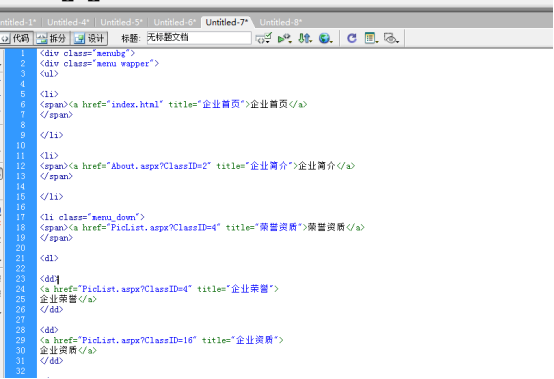Click the document title field 无标题文档
The image size is (554, 379).
point(199,38)
